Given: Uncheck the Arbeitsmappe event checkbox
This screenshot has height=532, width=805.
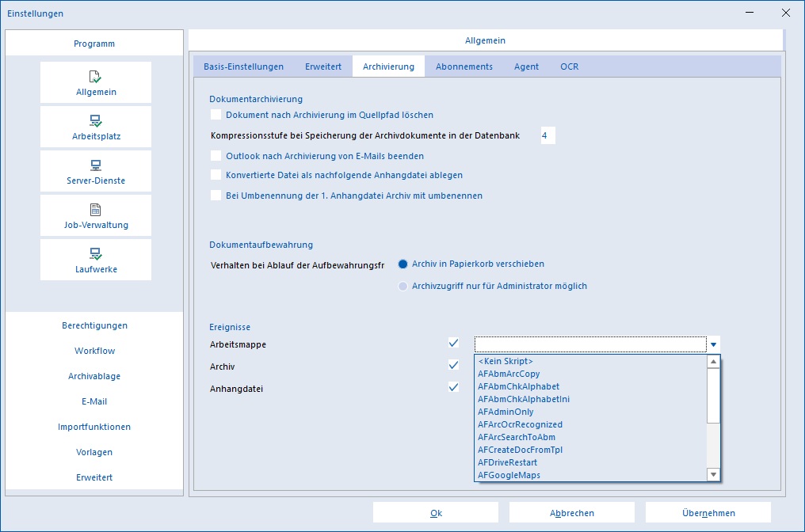Looking at the screenshot, I should 453,343.
